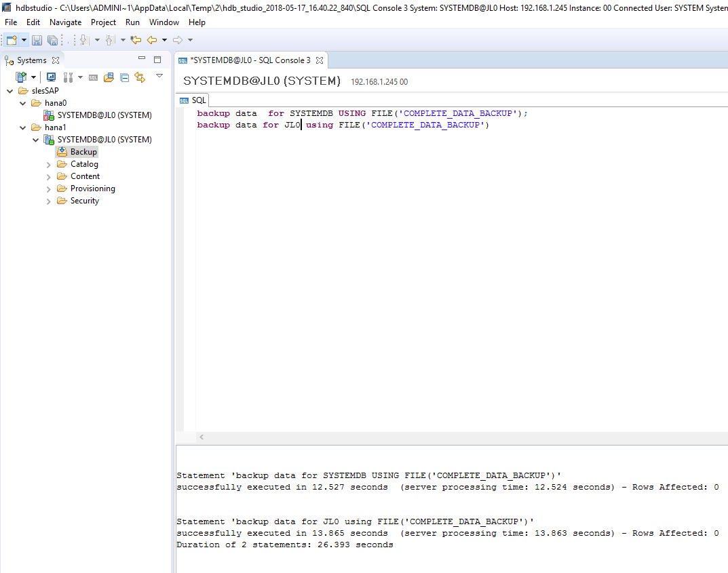Click the SQL console icon in Systems toolbar

93,77
